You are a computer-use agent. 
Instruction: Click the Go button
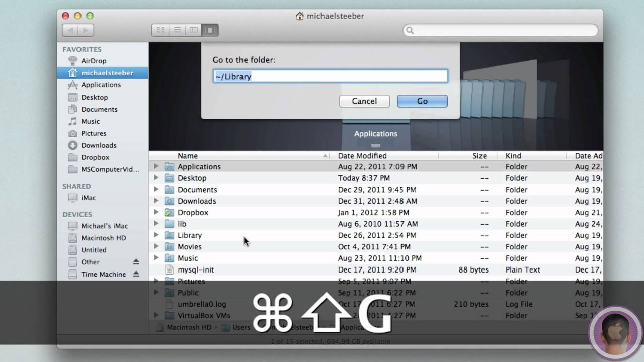pos(422,101)
